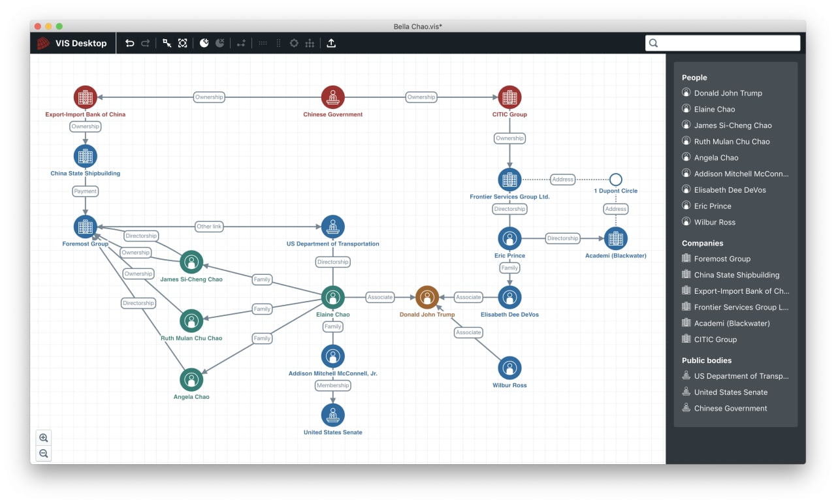Click Address label above Academi node
This screenshot has height=504, width=836.
point(615,209)
